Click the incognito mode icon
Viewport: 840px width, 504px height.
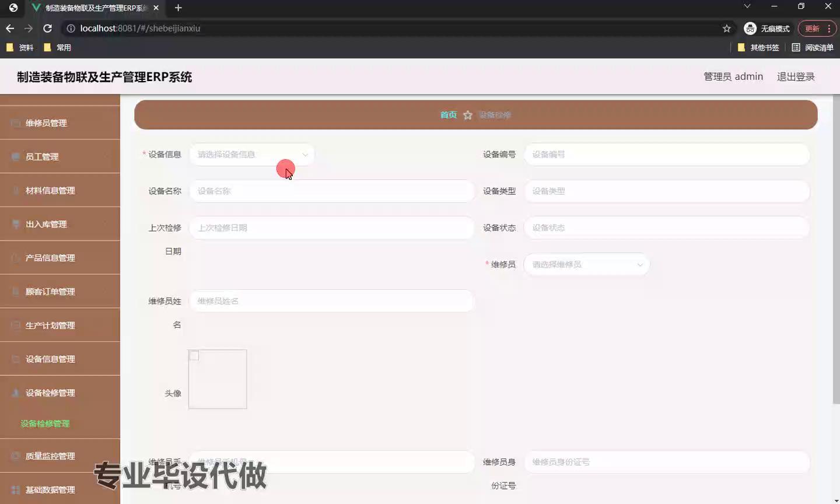[750, 29]
